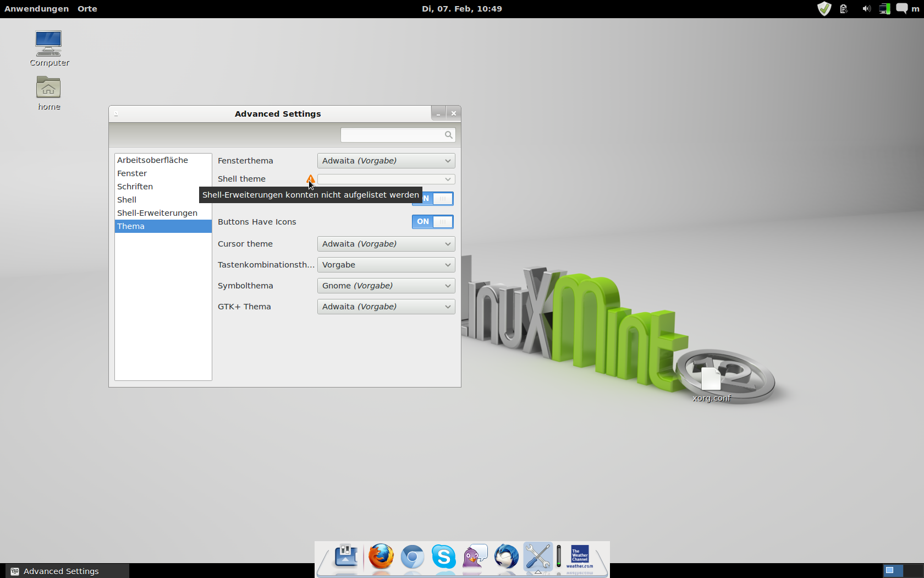
Task: Open the network connection tray icon
Action: 884,9
